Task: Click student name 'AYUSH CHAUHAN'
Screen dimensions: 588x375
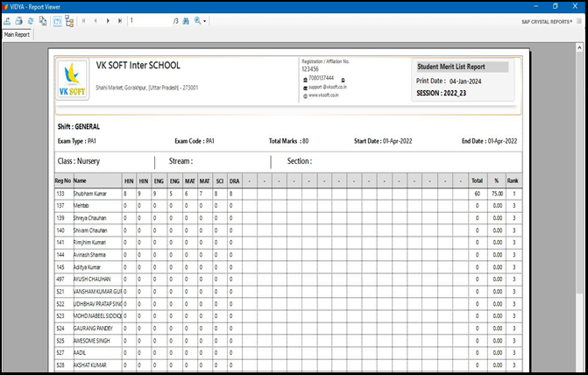Action: click(x=92, y=279)
